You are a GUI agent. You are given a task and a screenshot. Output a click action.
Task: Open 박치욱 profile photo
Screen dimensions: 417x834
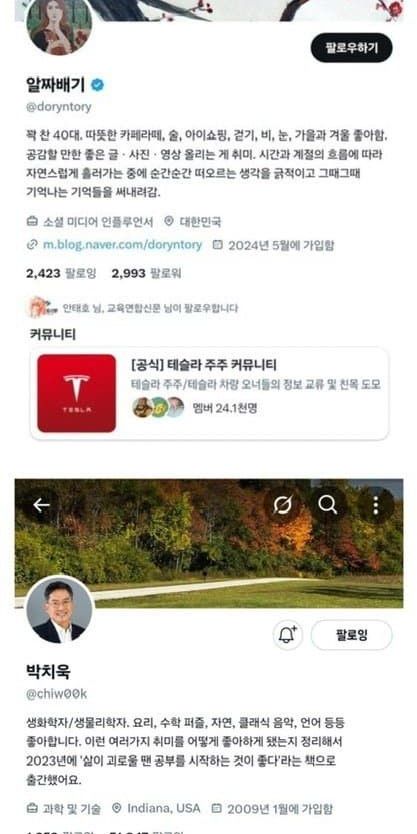click(59, 609)
